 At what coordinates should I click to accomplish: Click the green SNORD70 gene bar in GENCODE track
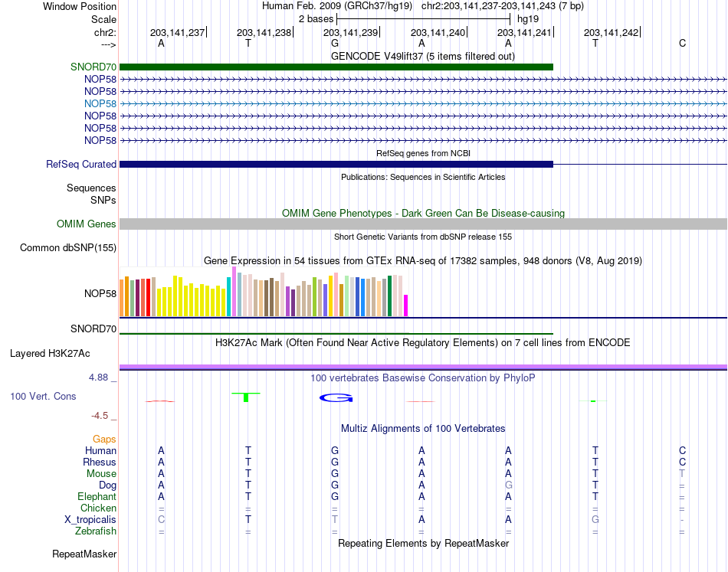point(336,67)
